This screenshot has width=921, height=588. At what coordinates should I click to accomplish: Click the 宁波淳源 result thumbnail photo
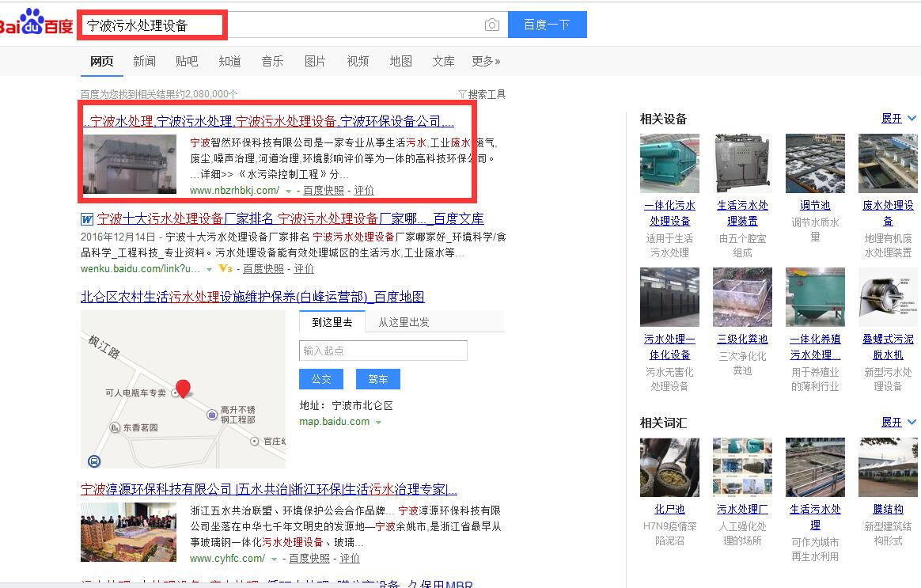(129, 533)
